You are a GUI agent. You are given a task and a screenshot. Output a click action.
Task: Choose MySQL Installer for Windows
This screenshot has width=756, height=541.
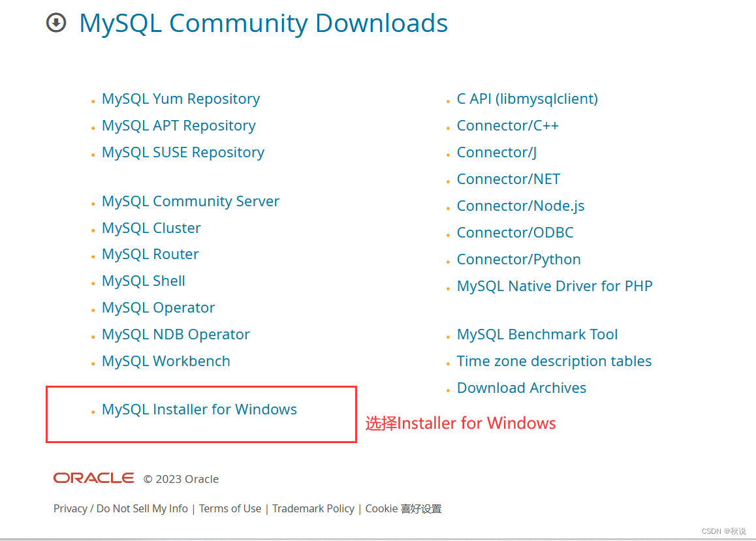(199, 409)
